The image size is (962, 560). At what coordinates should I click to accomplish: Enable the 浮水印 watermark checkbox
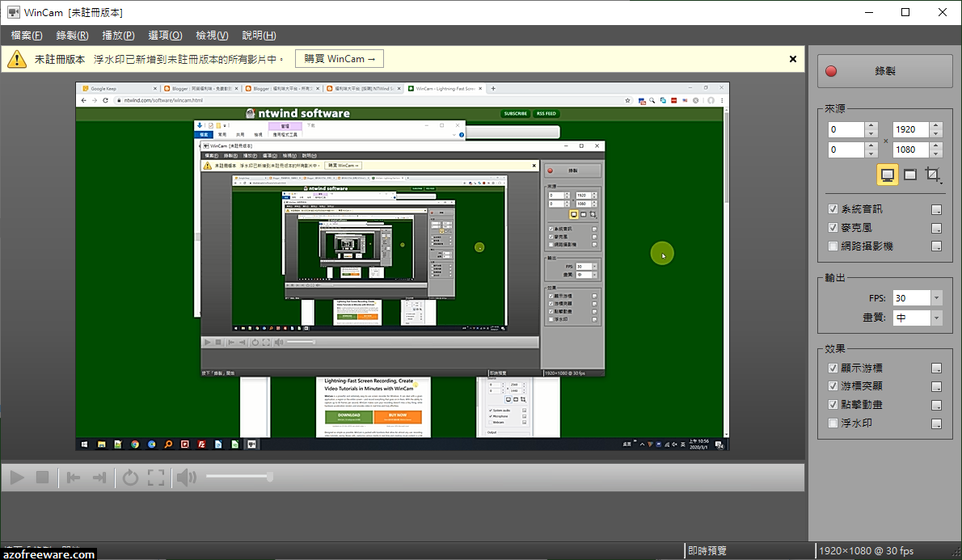(833, 422)
